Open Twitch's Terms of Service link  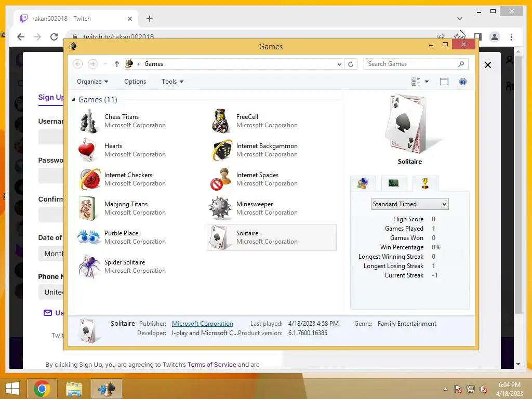click(212, 364)
